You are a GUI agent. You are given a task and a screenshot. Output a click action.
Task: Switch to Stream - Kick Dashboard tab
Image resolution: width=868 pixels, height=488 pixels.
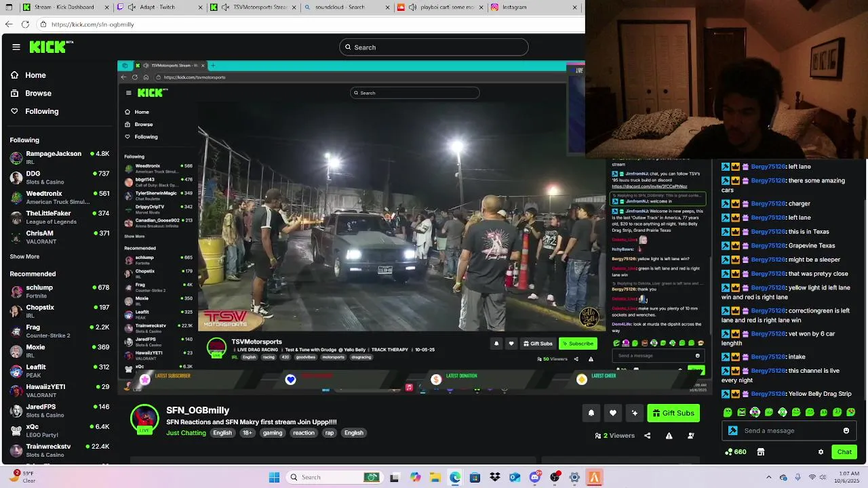coord(66,7)
